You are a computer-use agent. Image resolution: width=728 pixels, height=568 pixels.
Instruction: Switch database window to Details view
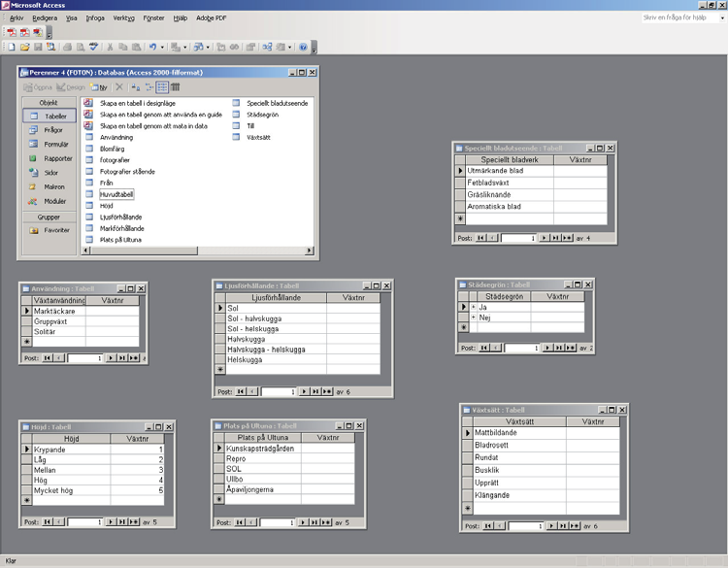click(x=175, y=86)
